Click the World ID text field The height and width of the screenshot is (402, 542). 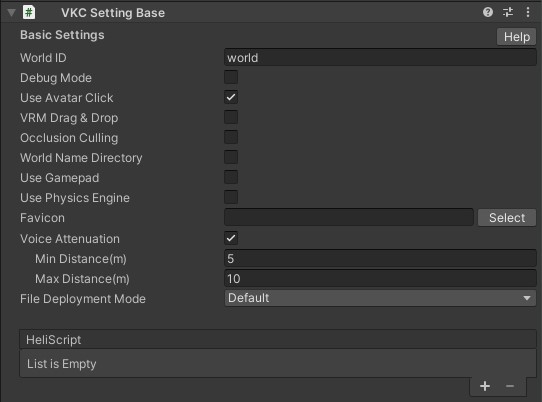[380, 57]
